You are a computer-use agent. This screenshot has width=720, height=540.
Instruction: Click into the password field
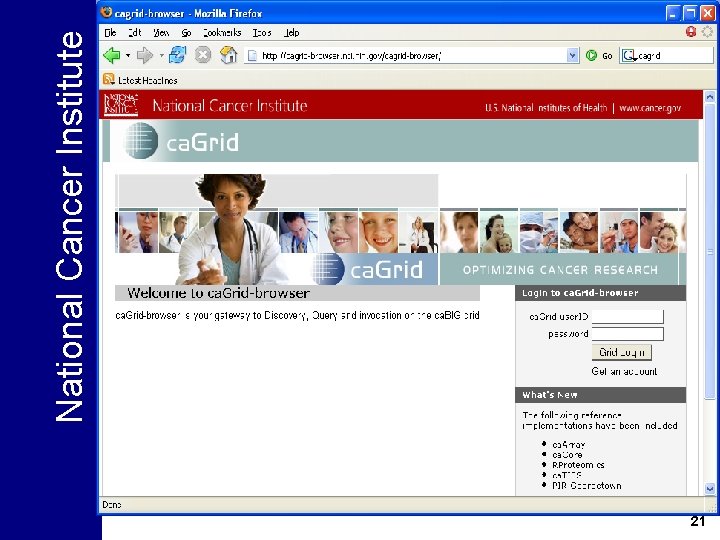click(x=628, y=334)
